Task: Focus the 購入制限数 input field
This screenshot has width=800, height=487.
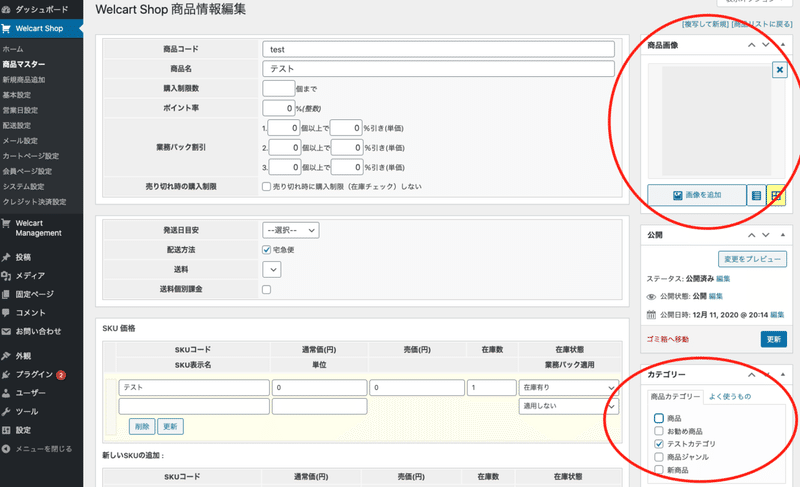Action: tap(279, 89)
